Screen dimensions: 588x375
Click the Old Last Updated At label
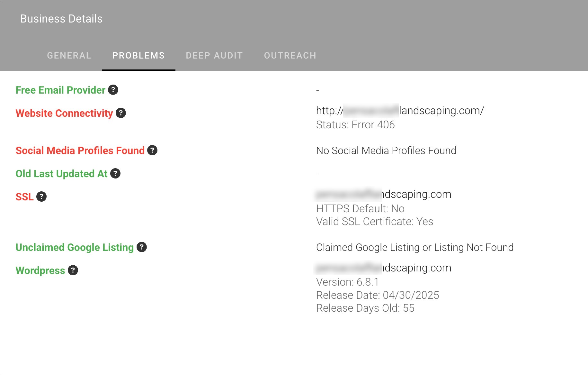pyautogui.click(x=61, y=174)
